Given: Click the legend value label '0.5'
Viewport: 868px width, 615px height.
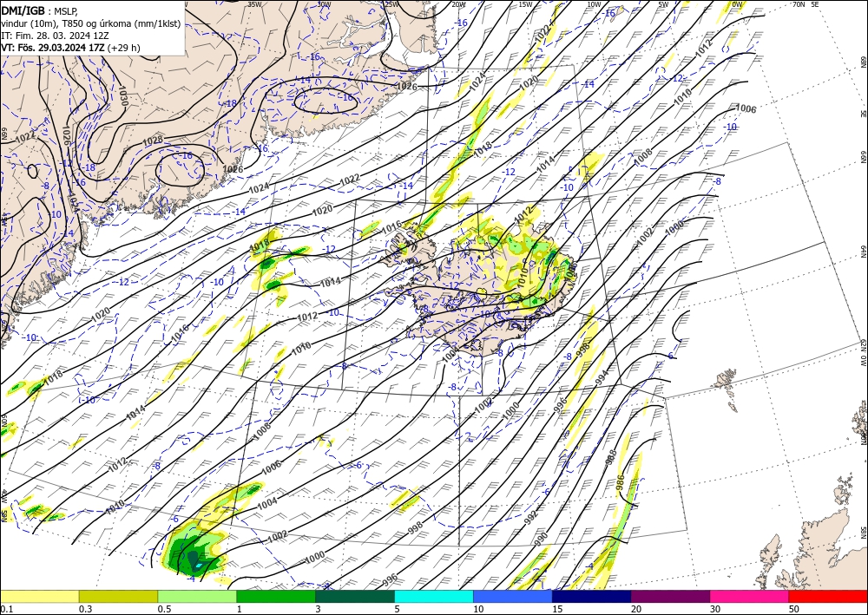Looking at the screenshot, I should 164,609.
